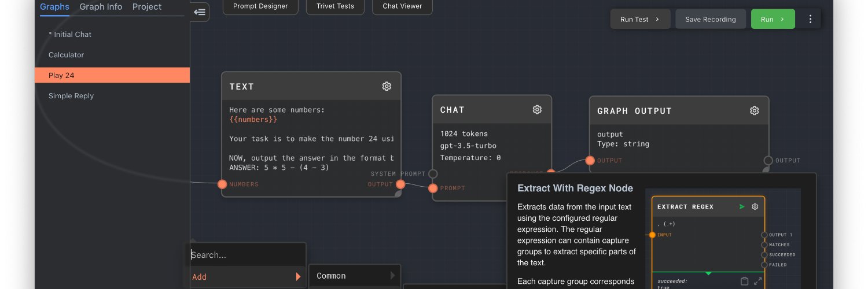Screen dimensions: 868x289
Task: Click OUTPUT 1 port on Extract Regex node
Action: pos(764,235)
